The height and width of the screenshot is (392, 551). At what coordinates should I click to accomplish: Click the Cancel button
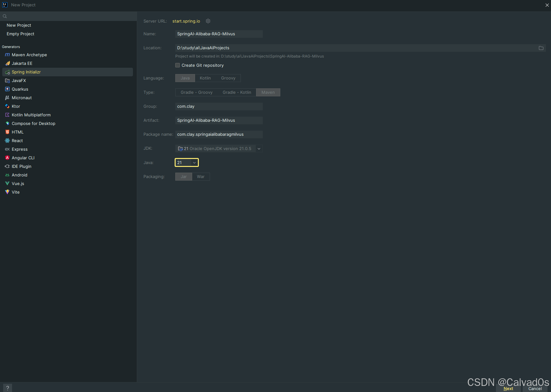point(535,389)
